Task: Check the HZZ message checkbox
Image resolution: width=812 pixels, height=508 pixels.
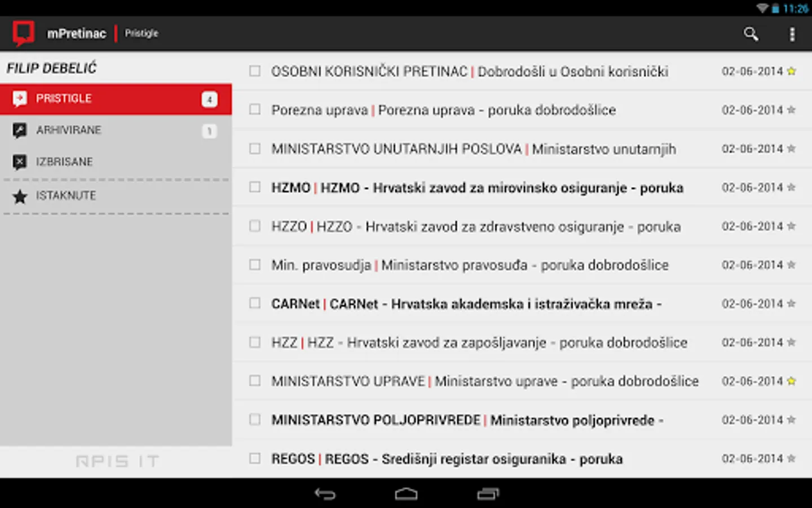Action: [255, 342]
